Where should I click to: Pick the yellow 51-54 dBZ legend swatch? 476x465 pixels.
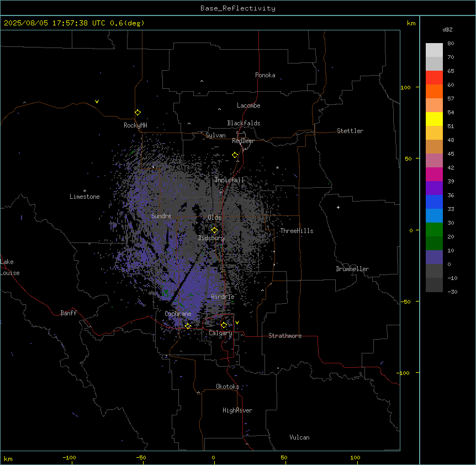click(434, 119)
